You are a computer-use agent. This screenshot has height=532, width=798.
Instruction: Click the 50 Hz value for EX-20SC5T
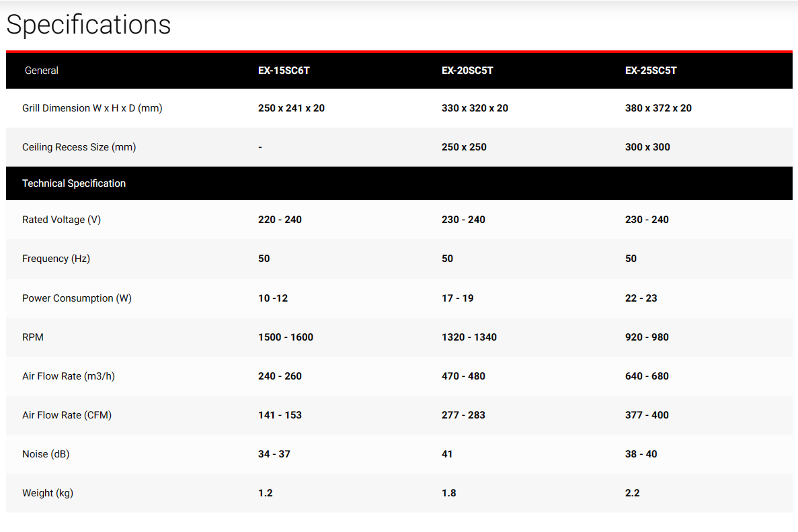click(448, 259)
